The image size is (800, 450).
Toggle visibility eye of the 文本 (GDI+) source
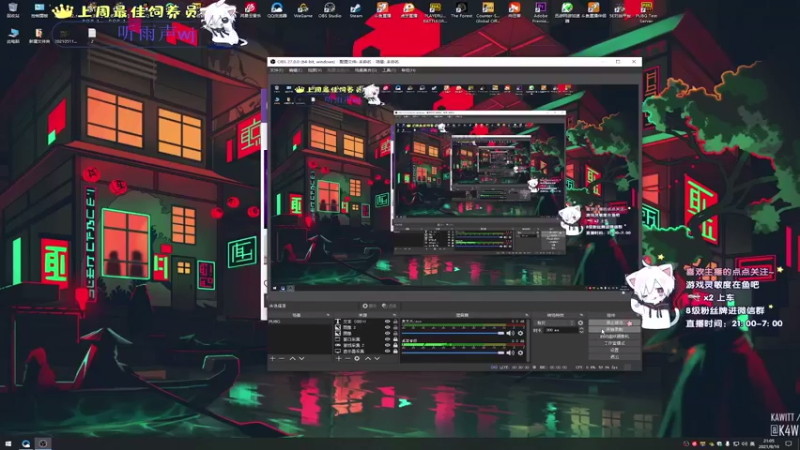pyautogui.click(x=387, y=321)
